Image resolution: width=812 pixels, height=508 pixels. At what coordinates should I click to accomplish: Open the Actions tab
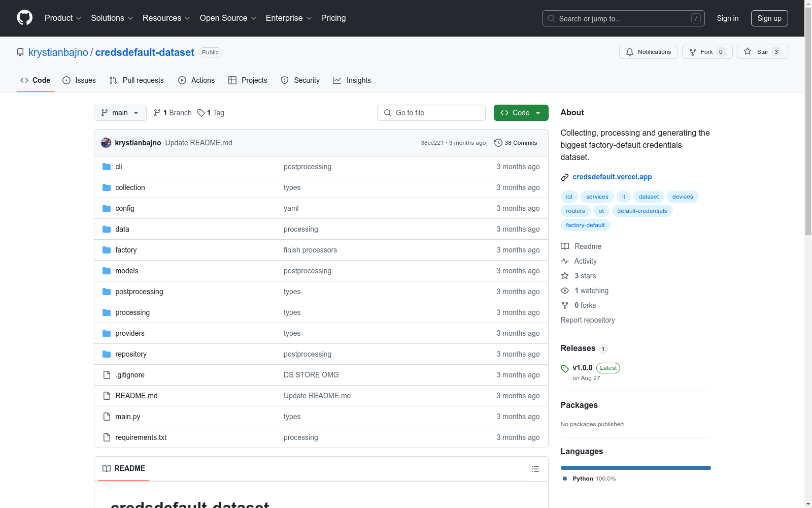(196, 80)
